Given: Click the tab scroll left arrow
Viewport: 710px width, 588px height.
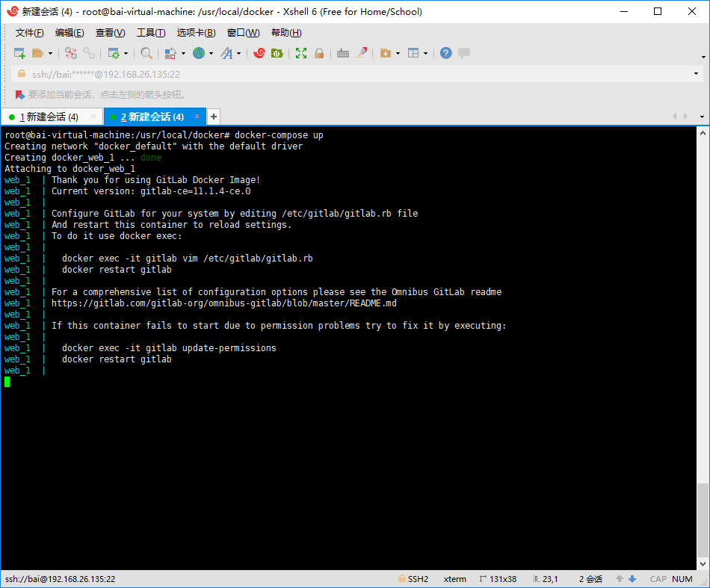Looking at the screenshot, I should [675, 117].
